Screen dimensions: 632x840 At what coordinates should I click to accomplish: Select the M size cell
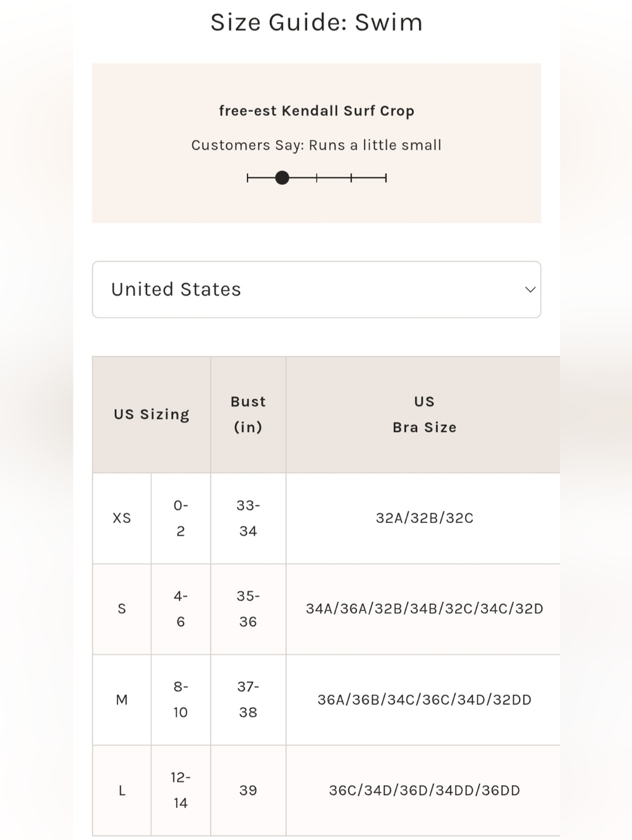tap(122, 700)
